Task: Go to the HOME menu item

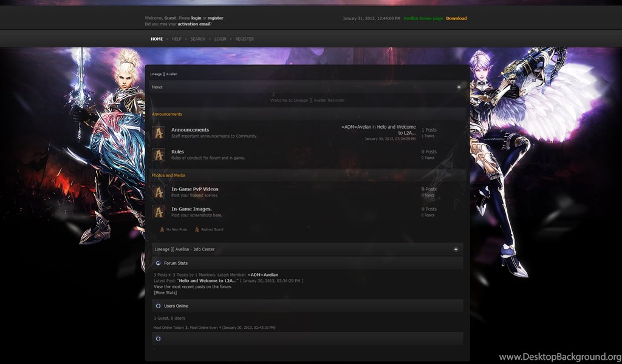Action: [x=157, y=39]
